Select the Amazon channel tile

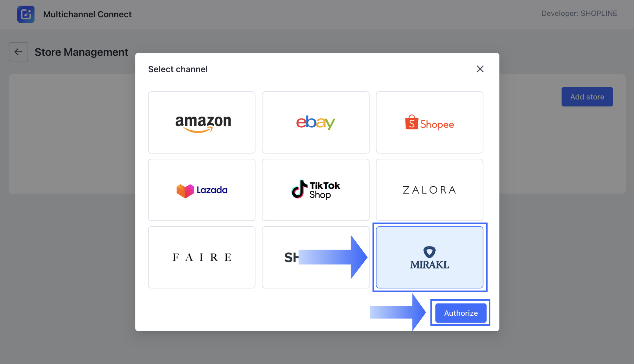point(202,122)
